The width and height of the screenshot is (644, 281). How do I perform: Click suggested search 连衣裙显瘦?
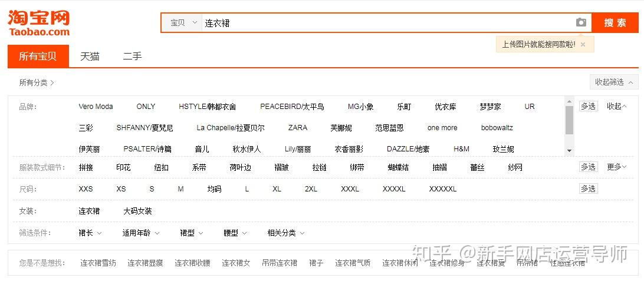point(146,263)
